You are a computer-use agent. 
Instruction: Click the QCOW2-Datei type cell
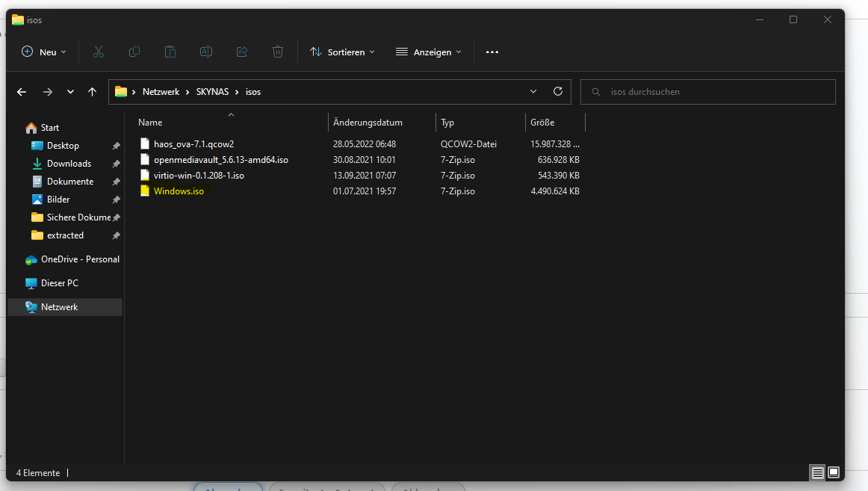point(468,144)
